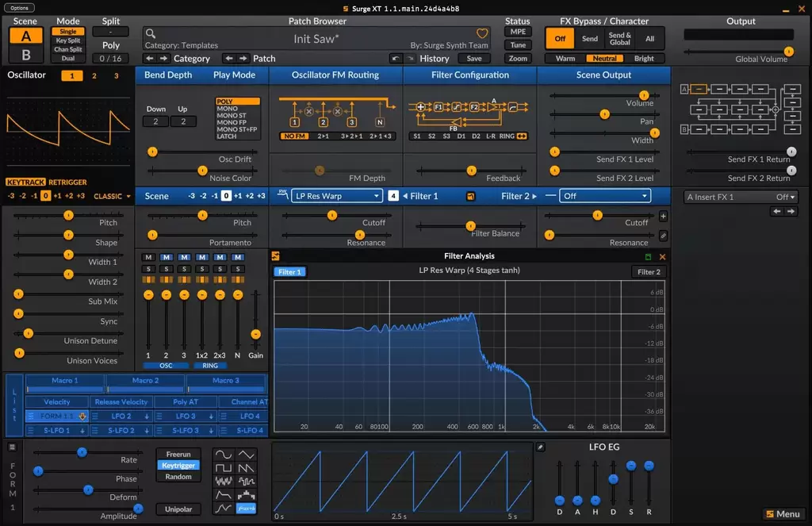Select the envelope LFO shape

click(224, 495)
